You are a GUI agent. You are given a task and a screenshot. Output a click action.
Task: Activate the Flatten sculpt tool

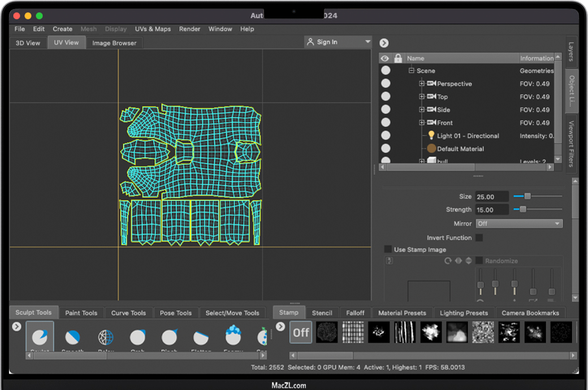coord(201,337)
